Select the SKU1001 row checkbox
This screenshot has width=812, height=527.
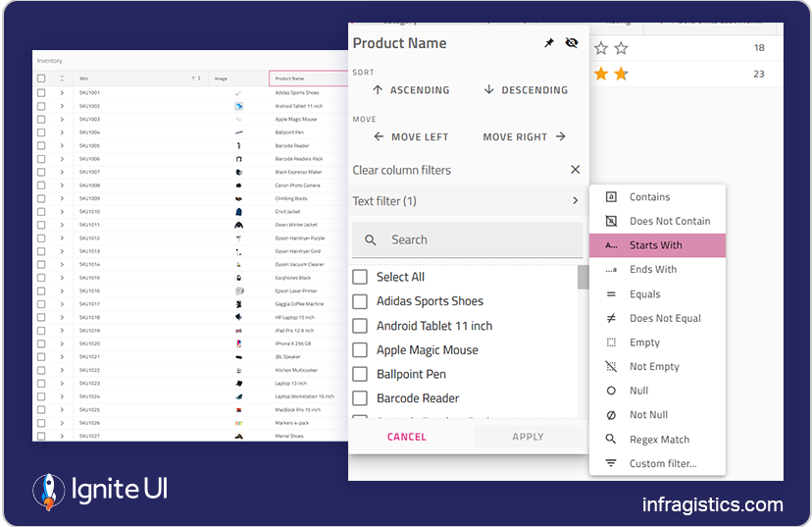point(41,93)
